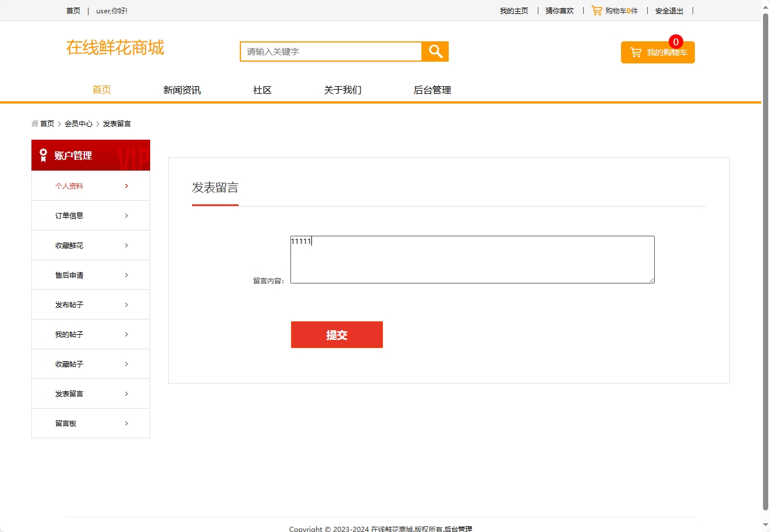
Task: Open 关于我们 from the main menu
Action: (342, 90)
